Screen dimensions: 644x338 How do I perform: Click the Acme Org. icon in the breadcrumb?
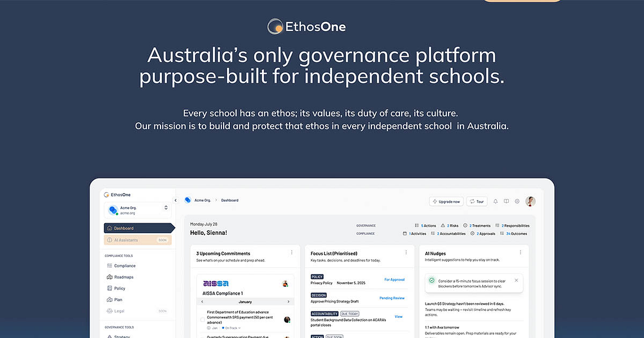point(188,200)
